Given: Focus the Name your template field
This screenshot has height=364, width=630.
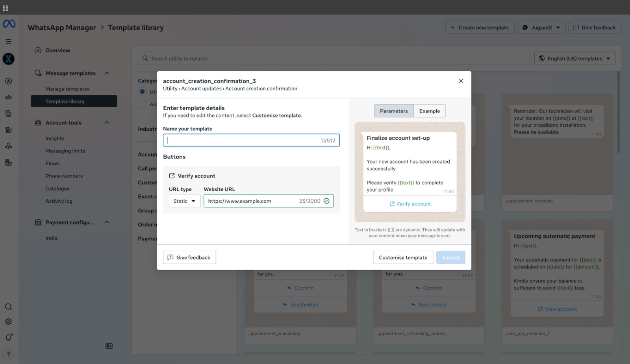Looking at the screenshot, I should 242,140.
